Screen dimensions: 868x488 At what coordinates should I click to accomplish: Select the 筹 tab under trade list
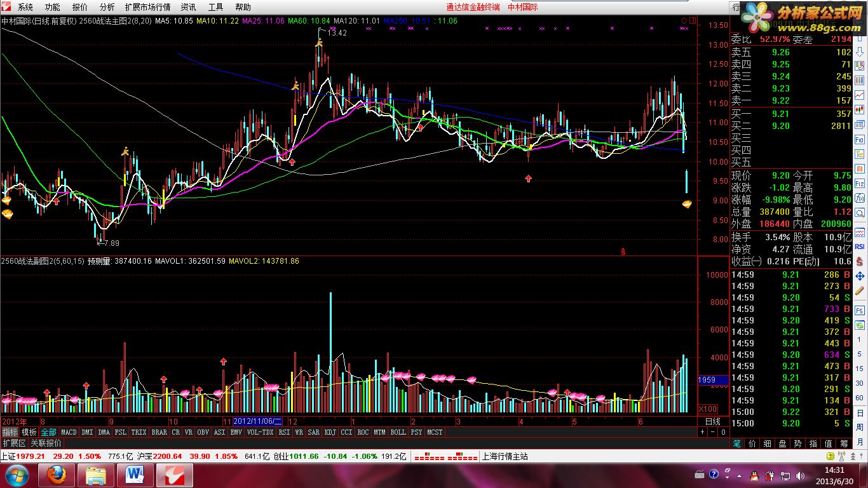coord(844,444)
